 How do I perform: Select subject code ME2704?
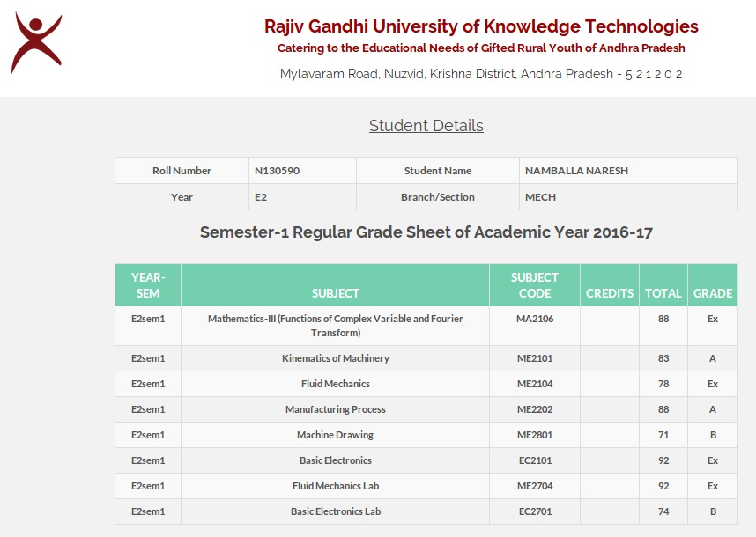click(535, 486)
